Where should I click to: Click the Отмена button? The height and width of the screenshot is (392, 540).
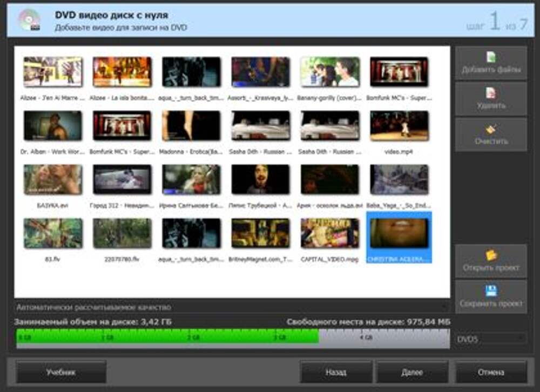point(491,372)
